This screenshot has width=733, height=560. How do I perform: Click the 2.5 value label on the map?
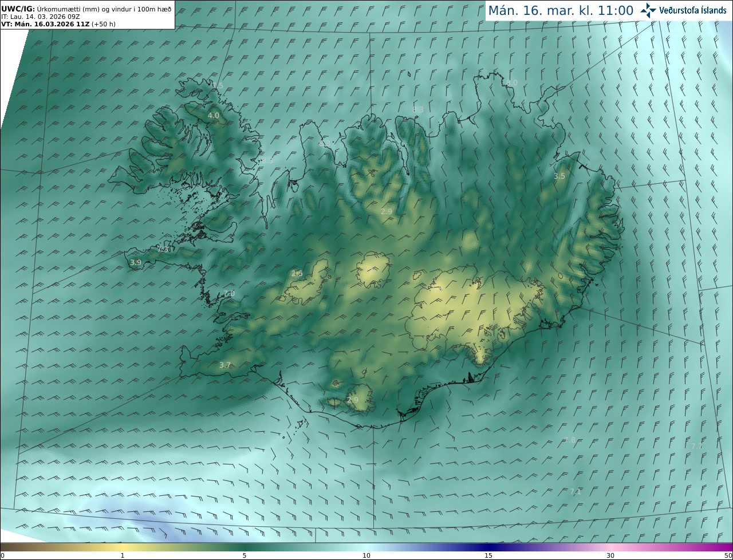click(x=297, y=274)
